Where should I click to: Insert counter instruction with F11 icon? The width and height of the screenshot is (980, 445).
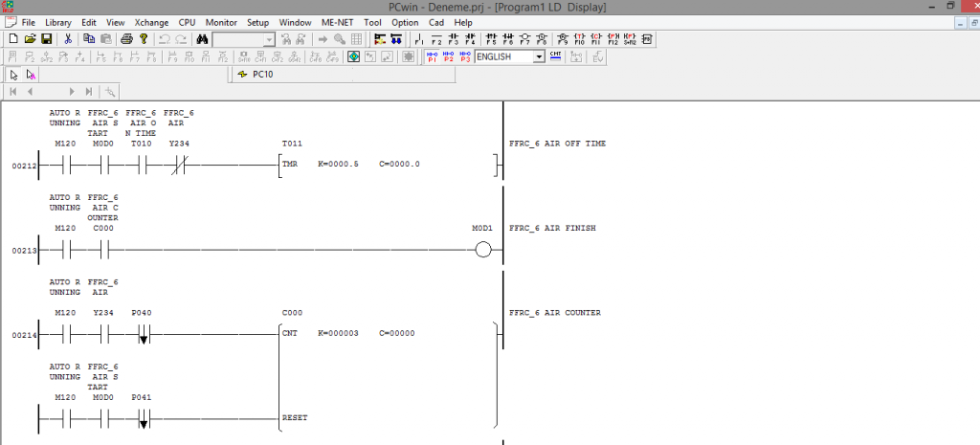tap(595, 39)
